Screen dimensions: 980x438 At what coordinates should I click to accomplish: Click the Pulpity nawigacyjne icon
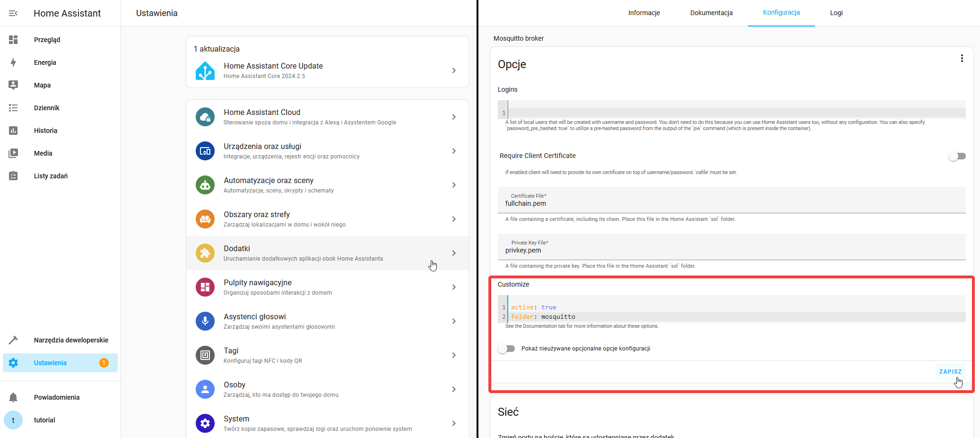click(x=205, y=287)
